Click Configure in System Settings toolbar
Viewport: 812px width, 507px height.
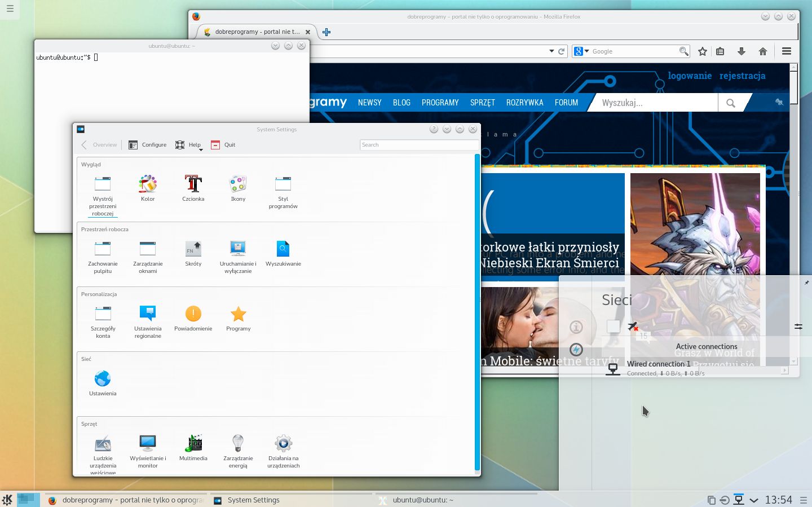148,145
